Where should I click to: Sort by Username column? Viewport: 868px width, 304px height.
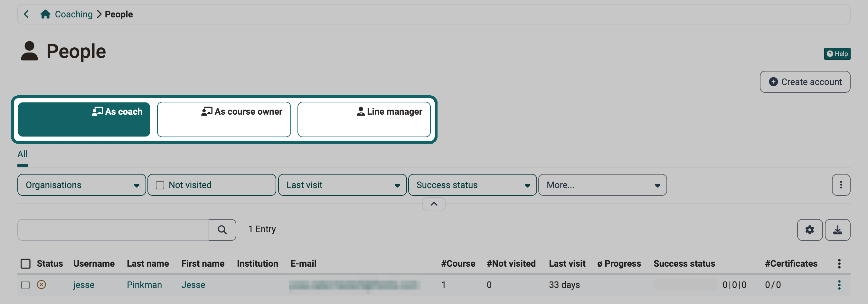tap(94, 263)
